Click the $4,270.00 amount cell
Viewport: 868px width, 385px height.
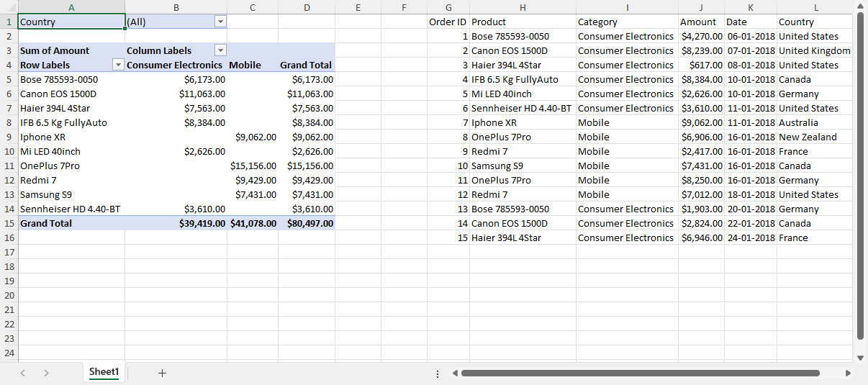(701, 36)
